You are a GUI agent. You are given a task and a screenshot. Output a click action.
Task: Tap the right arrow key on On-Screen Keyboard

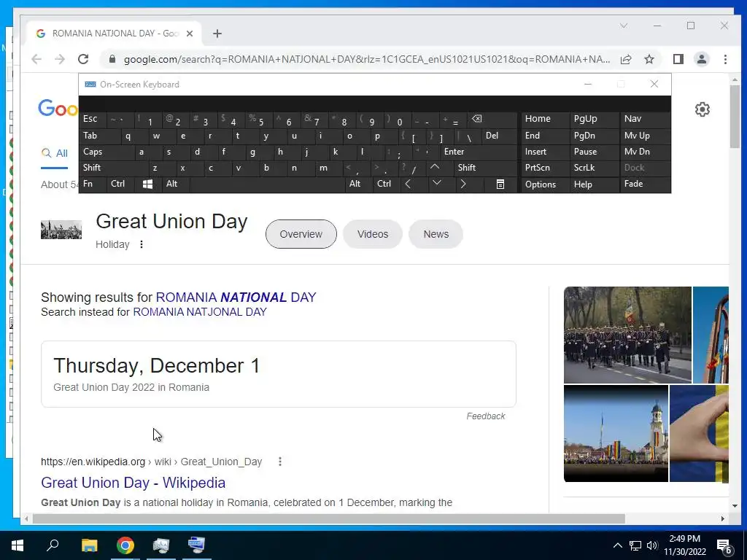point(463,184)
